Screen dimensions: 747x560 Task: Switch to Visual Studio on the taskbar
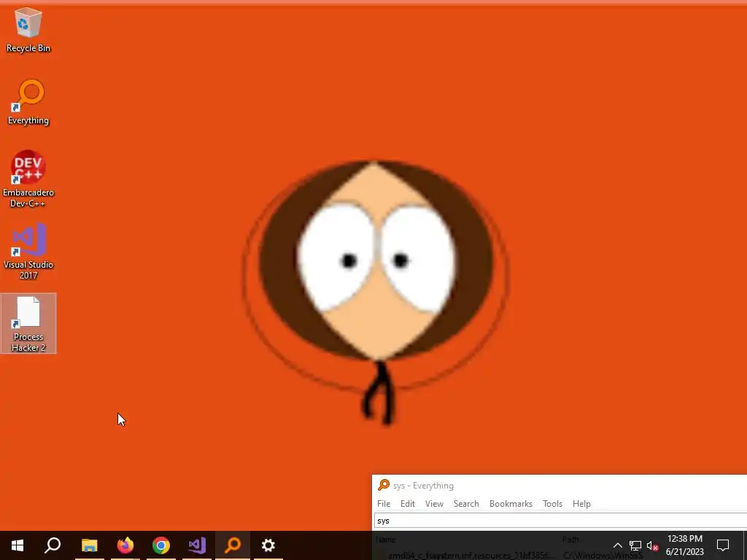pyautogui.click(x=197, y=545)
